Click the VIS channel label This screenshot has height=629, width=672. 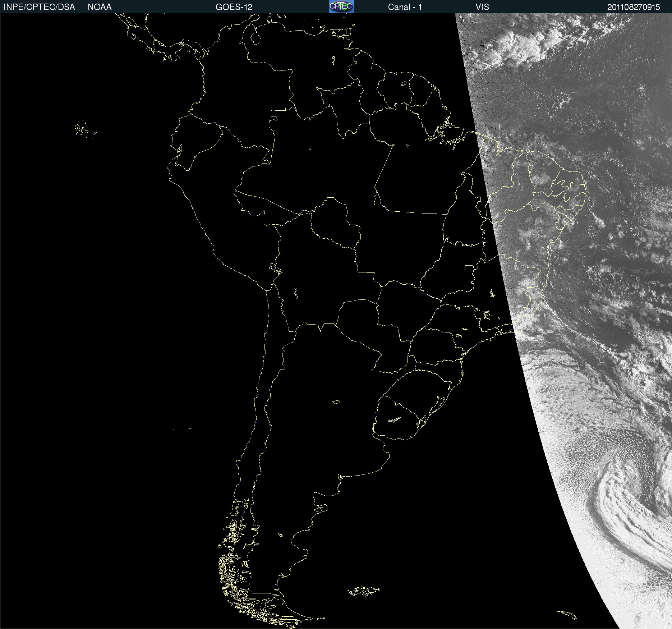(482, 7)
